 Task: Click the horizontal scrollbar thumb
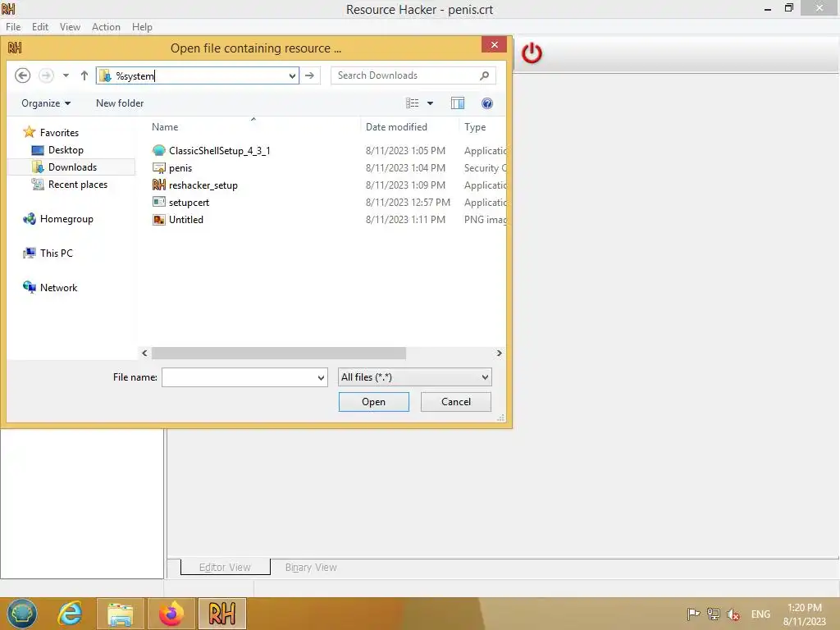click(279, 353)
